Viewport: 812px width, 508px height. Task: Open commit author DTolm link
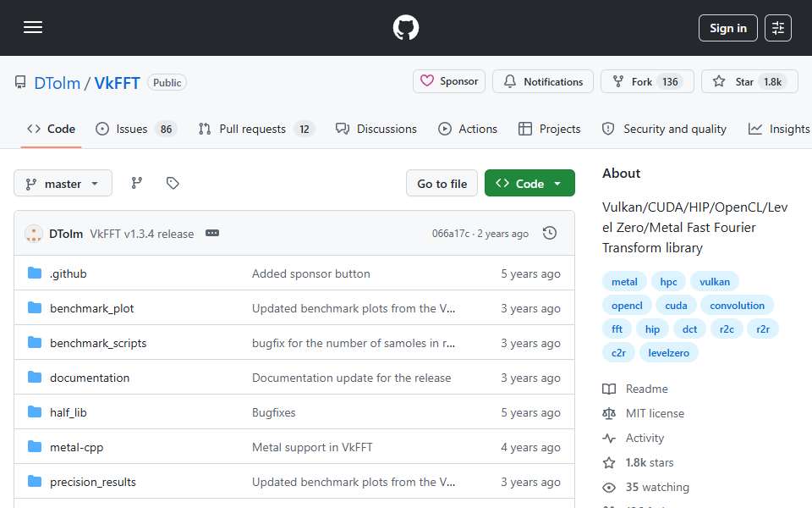pos(66,234)
